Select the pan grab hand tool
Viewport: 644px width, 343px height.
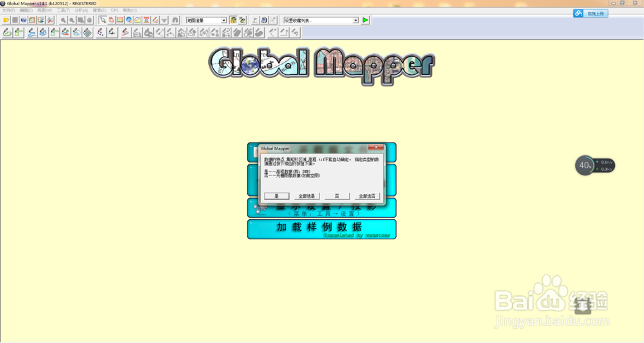point(111,20)
